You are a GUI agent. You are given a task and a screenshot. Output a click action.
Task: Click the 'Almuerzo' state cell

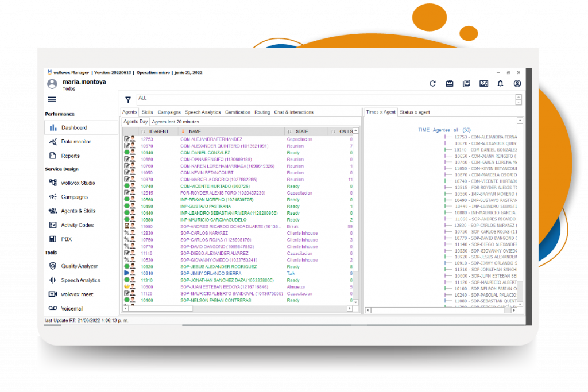(x=296, y=287)
